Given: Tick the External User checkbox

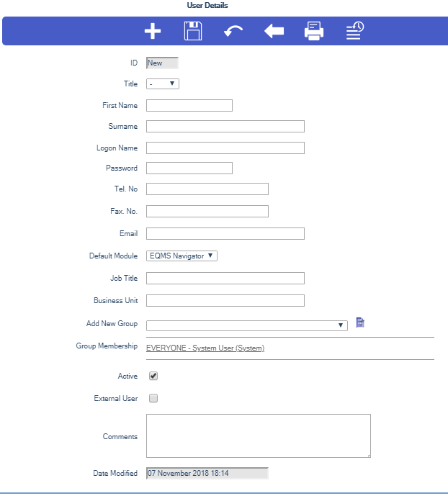Looking at the screenshot, I should coord(153,398).
